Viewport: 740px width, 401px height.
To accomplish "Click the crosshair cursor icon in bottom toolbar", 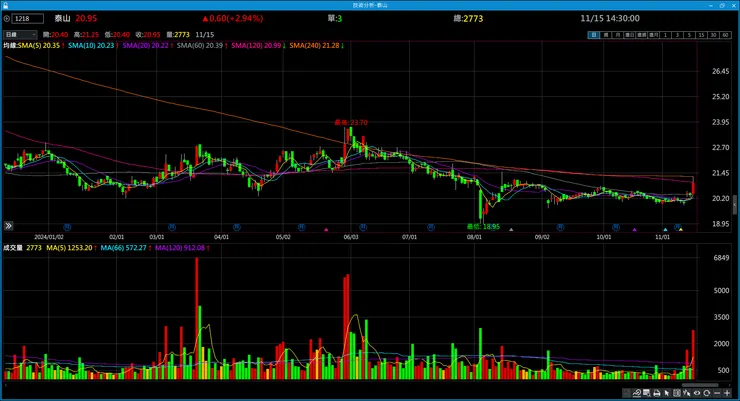I will click(687, 393).
